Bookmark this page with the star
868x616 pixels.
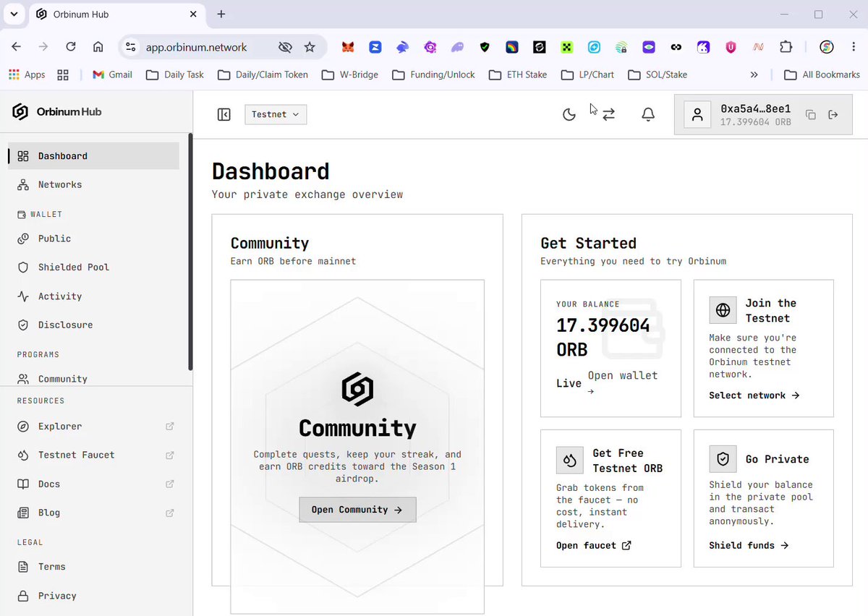point(310,47)
